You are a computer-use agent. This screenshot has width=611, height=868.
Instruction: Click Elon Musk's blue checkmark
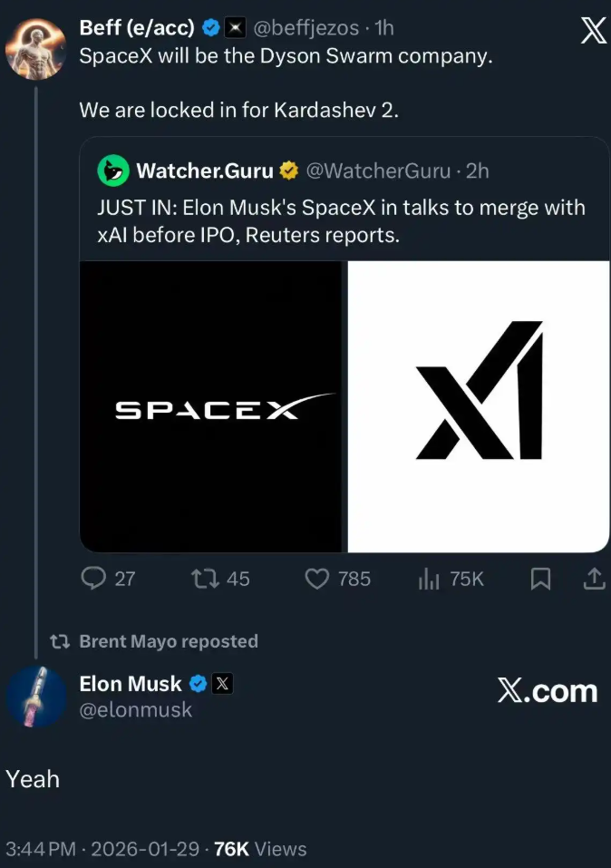(199, 683)
